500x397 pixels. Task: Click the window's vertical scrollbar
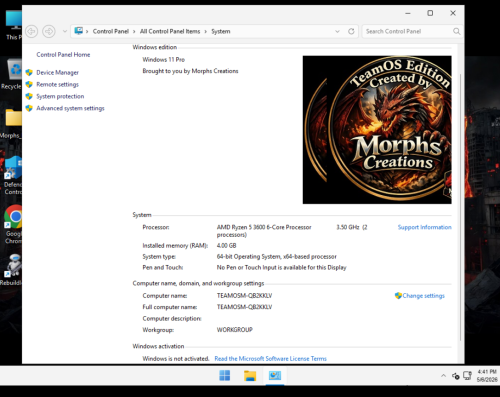point(461,207)
